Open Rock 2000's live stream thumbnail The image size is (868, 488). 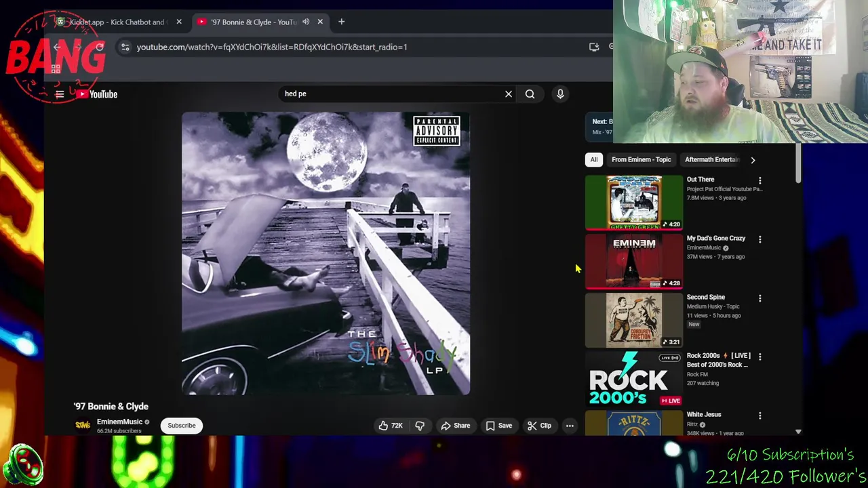tap(634, 378)
